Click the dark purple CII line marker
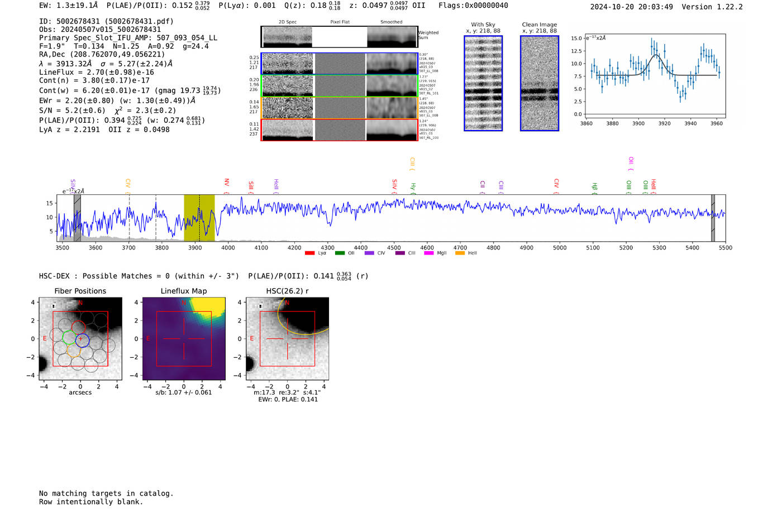782x532 pixels. pos(483,187)
